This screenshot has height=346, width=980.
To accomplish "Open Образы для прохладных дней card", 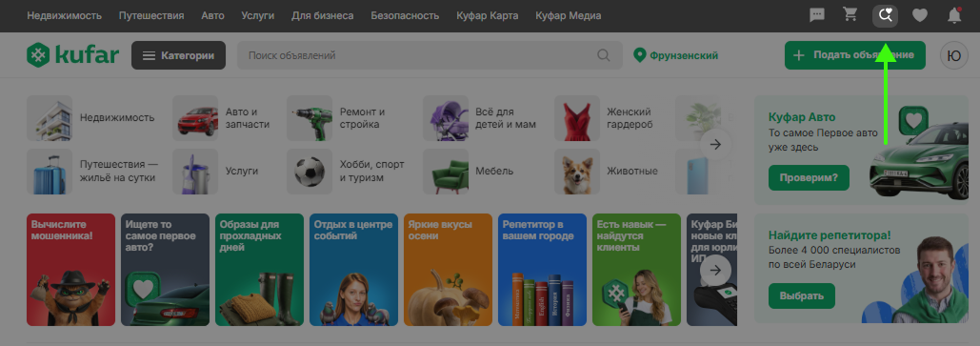I will coord(259,270).
